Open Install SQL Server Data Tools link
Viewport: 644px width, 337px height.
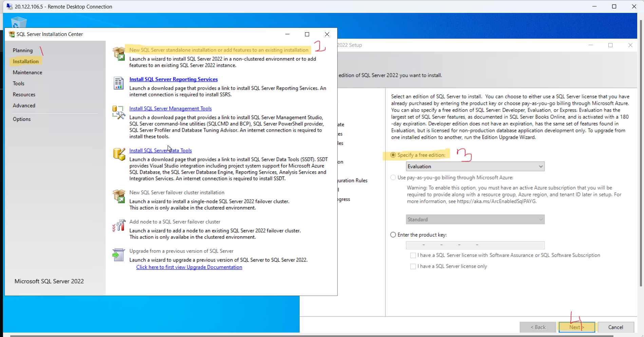click(x=160, y=150)
